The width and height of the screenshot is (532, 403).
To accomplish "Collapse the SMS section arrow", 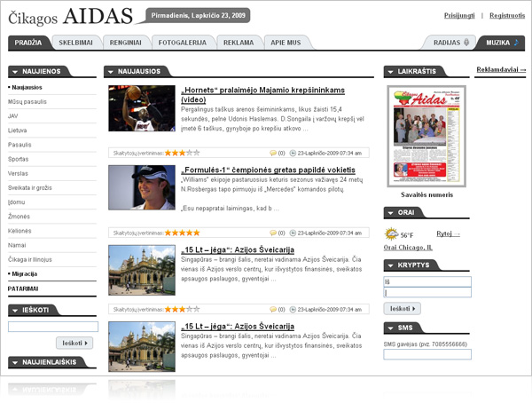I will tap(390, 328).
